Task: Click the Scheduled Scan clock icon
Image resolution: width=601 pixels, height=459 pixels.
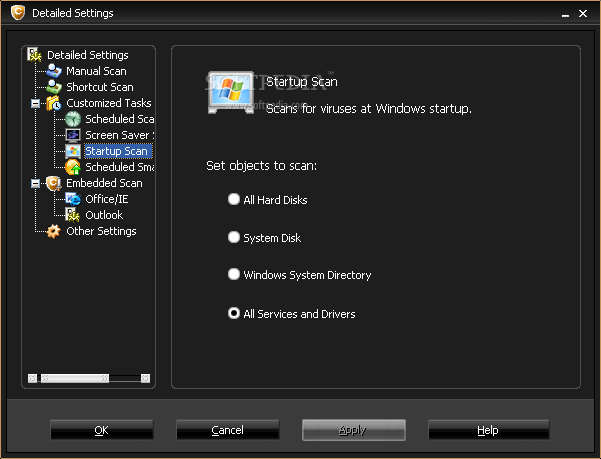Action: [x=73, y=120]
